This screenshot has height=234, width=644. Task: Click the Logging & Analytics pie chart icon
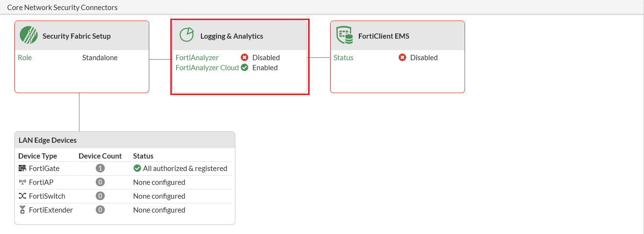click(x=187, y=35)
